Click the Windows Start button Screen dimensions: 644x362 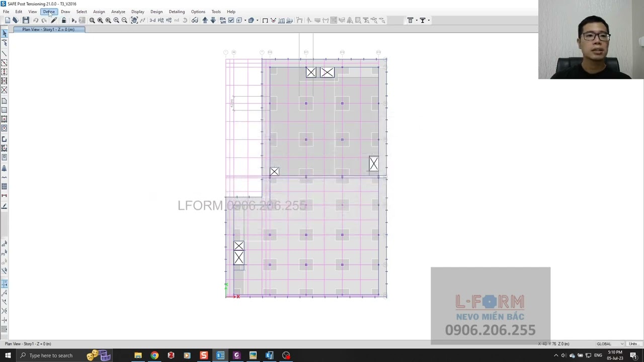click(8, 355)
